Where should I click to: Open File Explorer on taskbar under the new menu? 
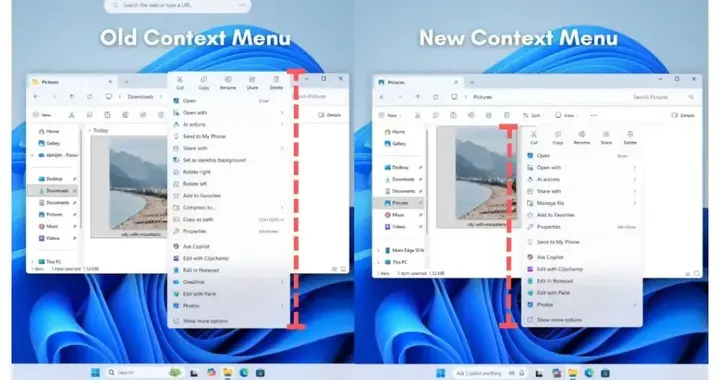click(x=573, y=373)
